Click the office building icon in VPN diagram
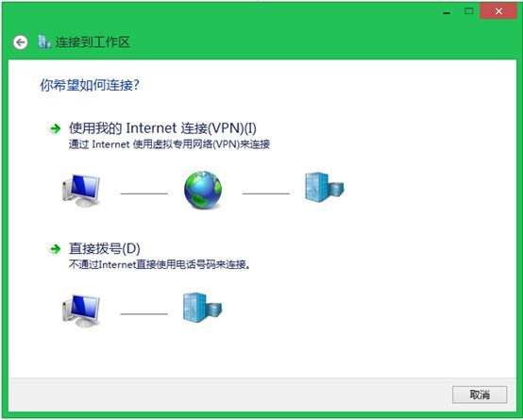Screen dimensions: 523x420 click(x=324, y=187)
